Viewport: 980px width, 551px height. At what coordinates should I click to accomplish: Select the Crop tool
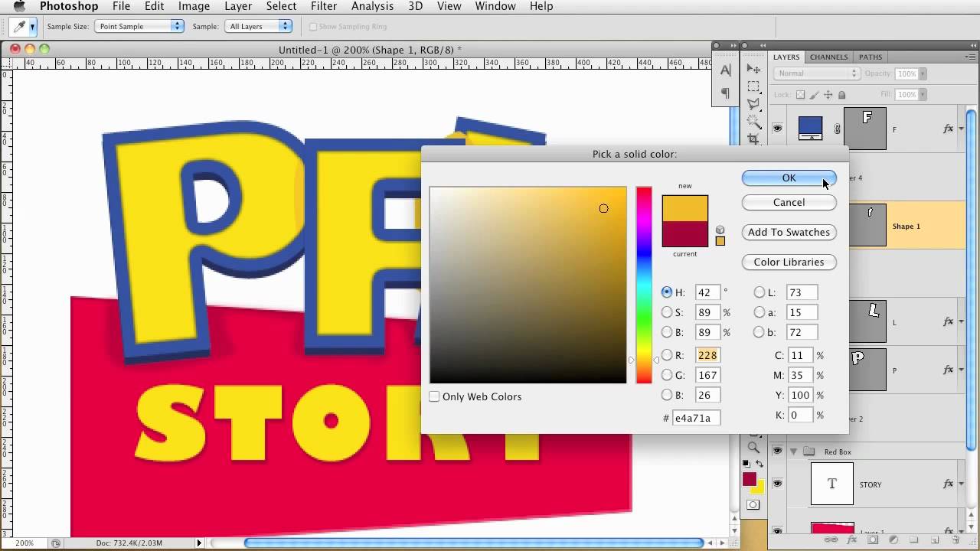[x=754, y=139]
